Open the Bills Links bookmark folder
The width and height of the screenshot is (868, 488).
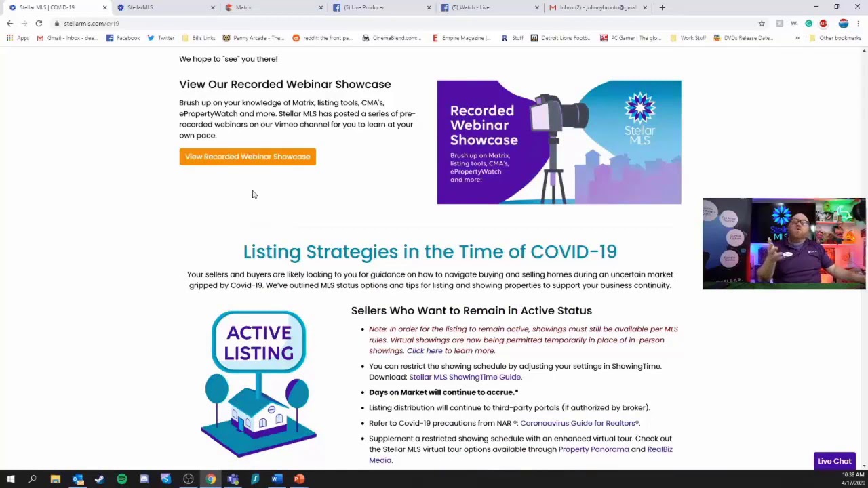click(198, 38)
